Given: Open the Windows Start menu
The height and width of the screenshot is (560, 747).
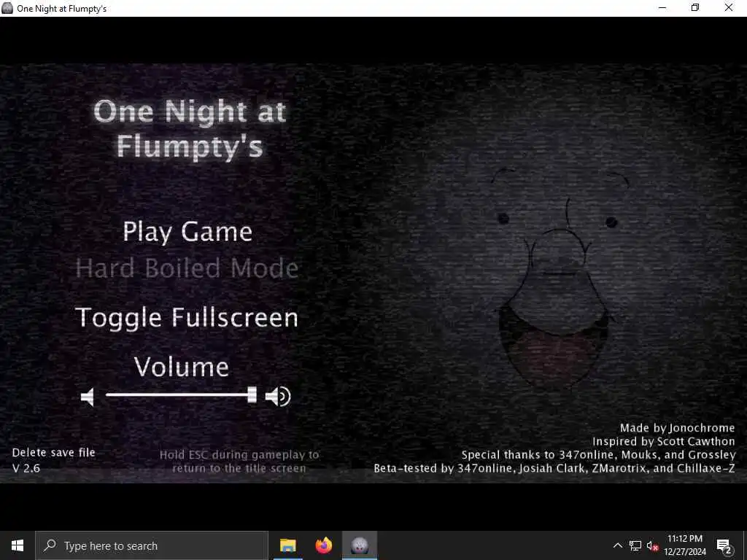Looking at the screenshot, I should [x=18, y=545].
